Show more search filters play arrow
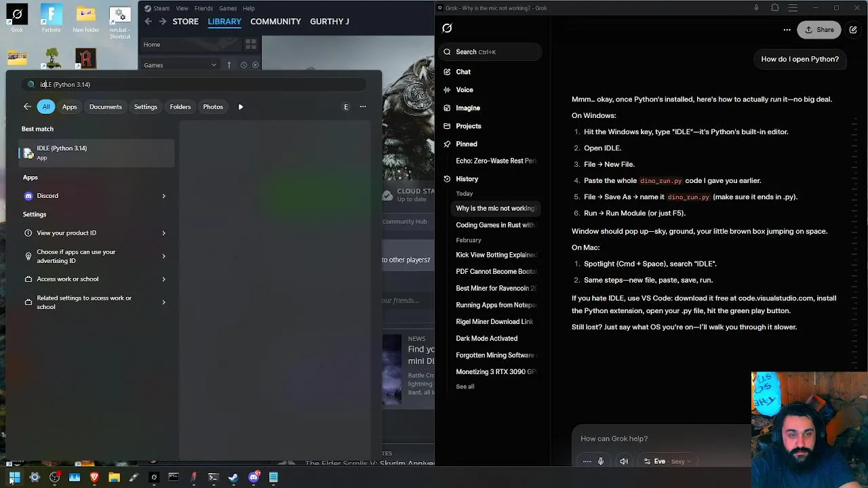868x488 pixels. coord(241,106)
